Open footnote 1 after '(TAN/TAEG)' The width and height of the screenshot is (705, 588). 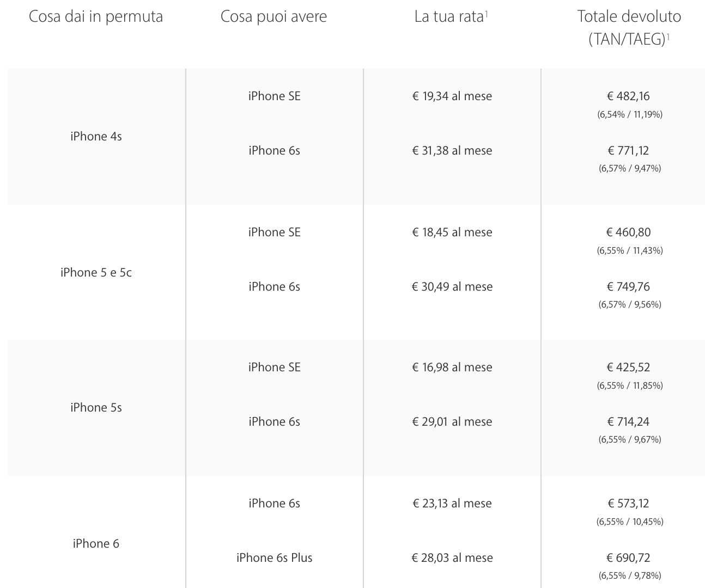pyautogui.click(x=668, y=36)
